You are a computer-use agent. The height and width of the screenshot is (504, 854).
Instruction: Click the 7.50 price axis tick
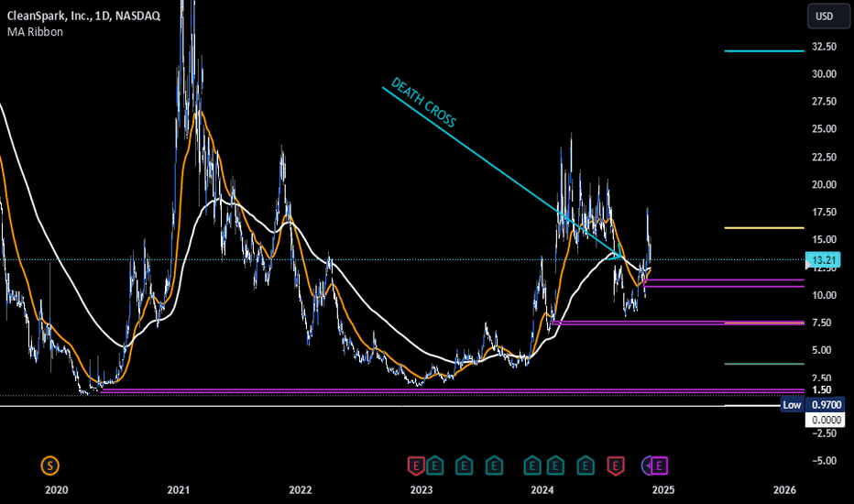[x=821, y=323]
